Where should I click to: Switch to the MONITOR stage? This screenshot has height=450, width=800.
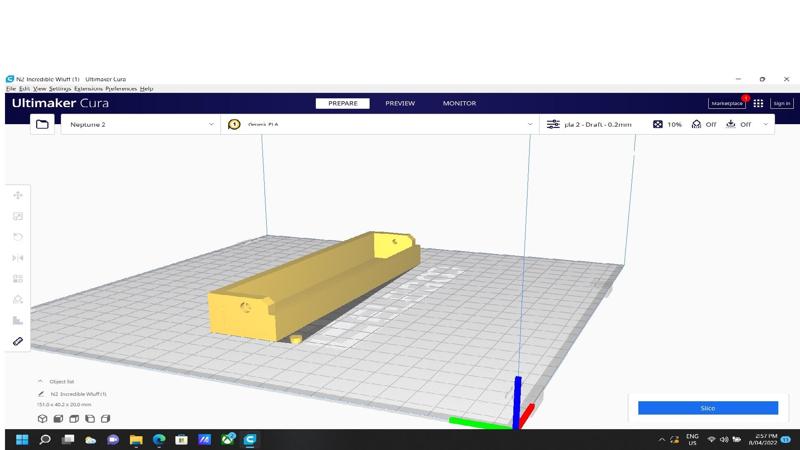click(x=459, y=103)
